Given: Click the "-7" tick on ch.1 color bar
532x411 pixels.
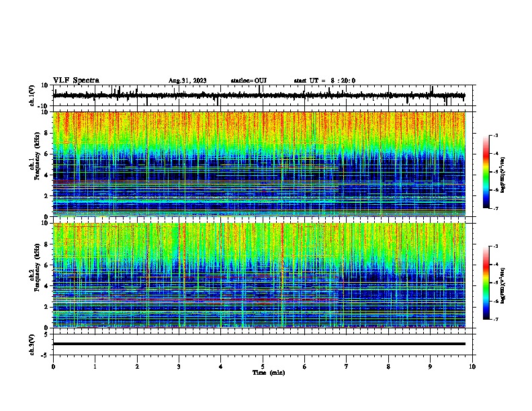Looking at the screenshot, I should tap(495, 208).
